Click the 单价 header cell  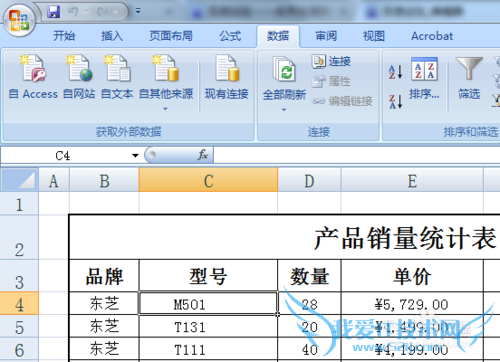click(412, 276)
